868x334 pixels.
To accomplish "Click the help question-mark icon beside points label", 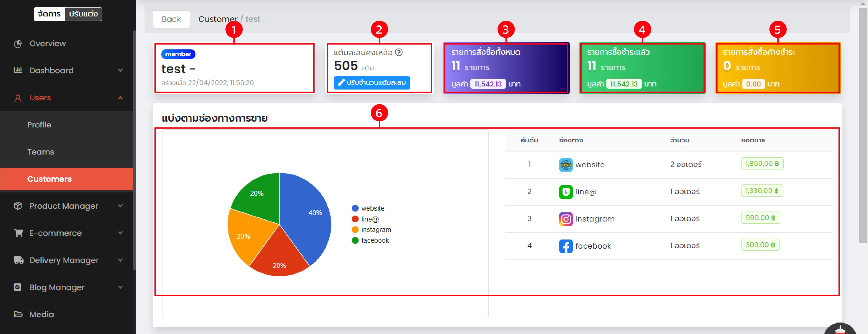I will point(399,52).
